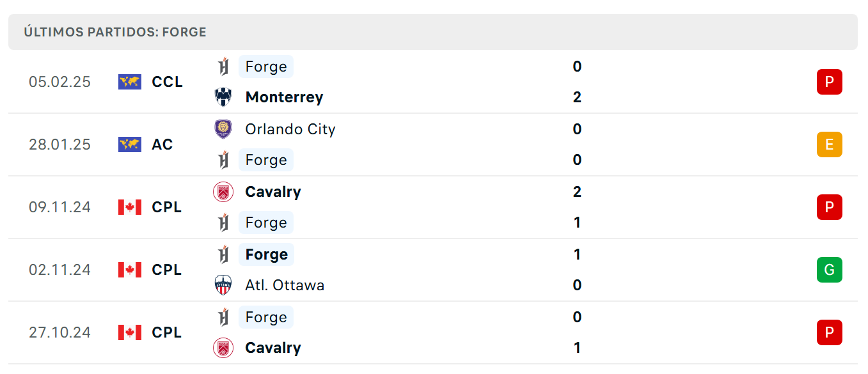Click the Monterrey club crest icon
Image resolution: width=868 pixels, height=374 pixels.
pyautogui.click(x=223, y=97)
